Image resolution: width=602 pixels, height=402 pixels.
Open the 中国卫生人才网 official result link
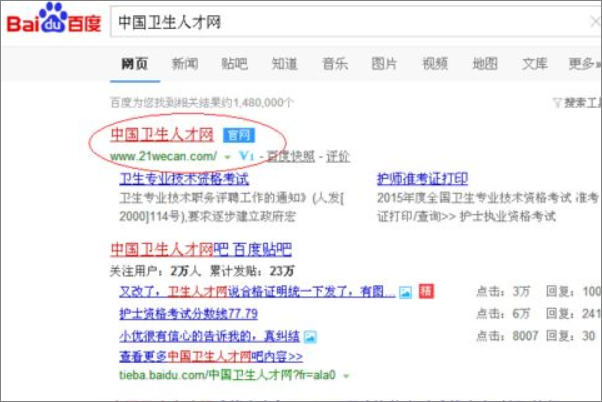click(x=162, y=135)
